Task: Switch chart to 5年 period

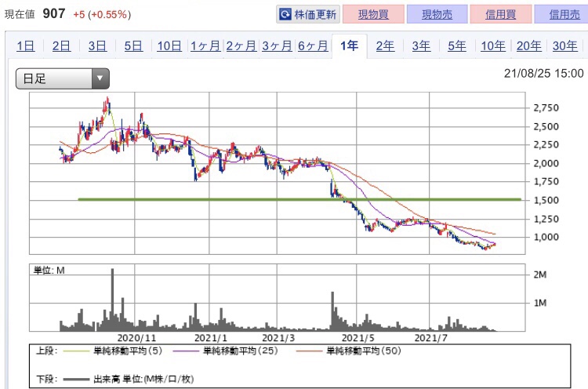Action: click(457, 46)
